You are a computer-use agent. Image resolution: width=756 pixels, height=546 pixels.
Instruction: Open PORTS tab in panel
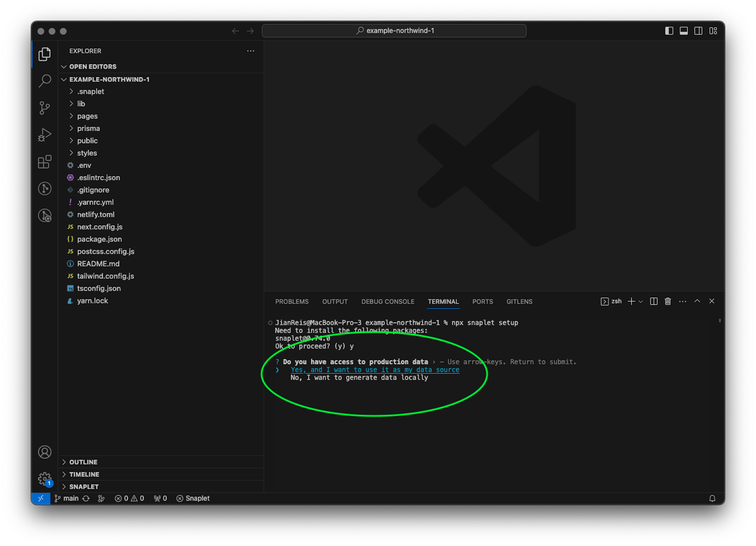pos(481,301)
